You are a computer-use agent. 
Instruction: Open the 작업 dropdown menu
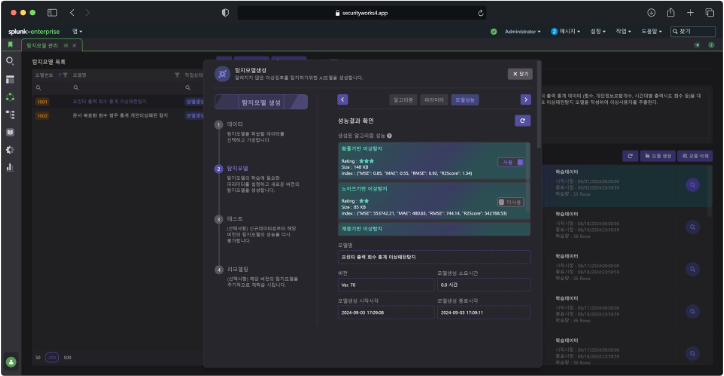click(x=623, y=31)
